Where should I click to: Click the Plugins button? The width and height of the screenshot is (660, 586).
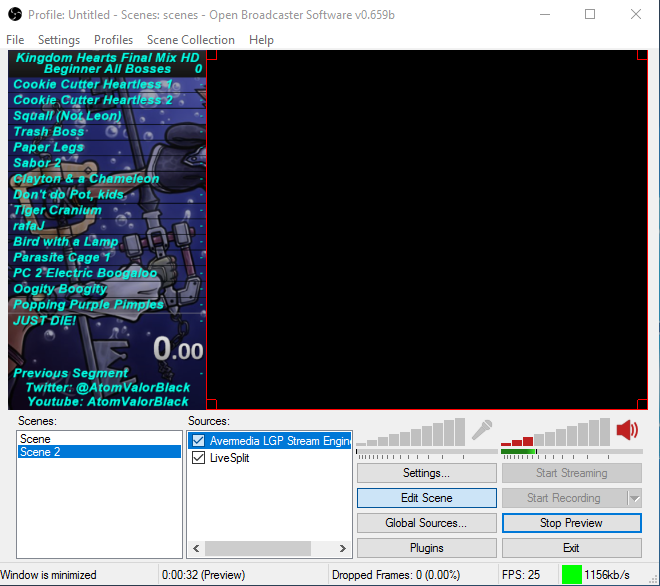(x=427, y=548)
